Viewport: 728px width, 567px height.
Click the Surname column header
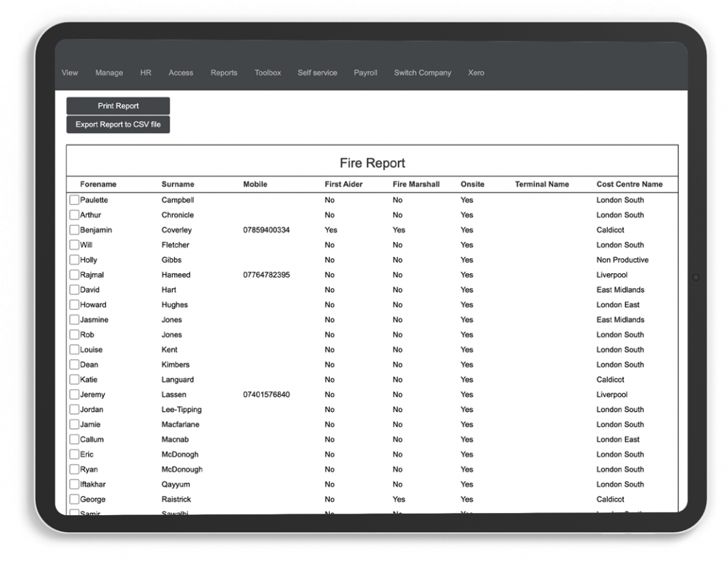click(178, 184)
